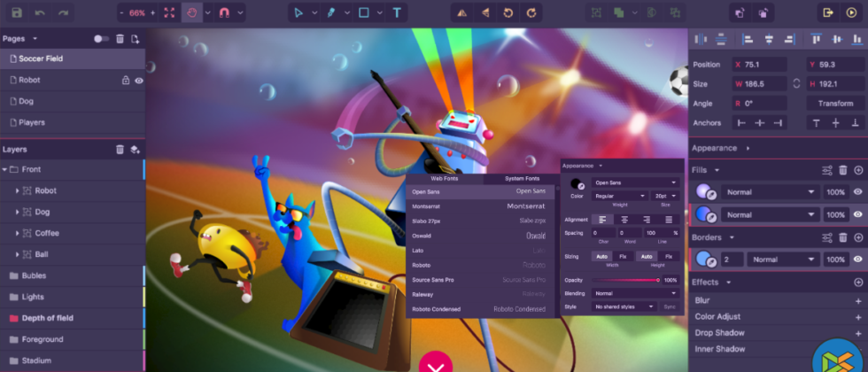This screenshot has width=868, height=372.
Task: Toggle the switch in the Pages header
Action: tap(101, 39)
